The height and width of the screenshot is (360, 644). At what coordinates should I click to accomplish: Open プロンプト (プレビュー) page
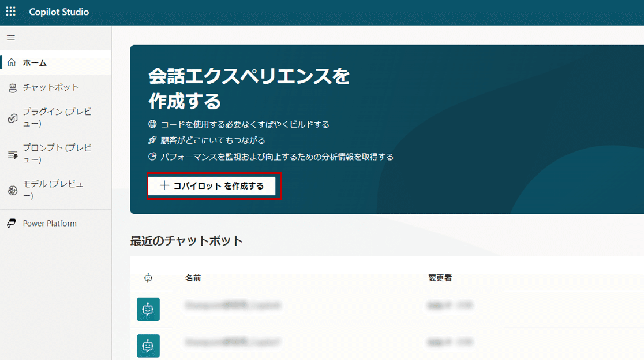(56, 154)
